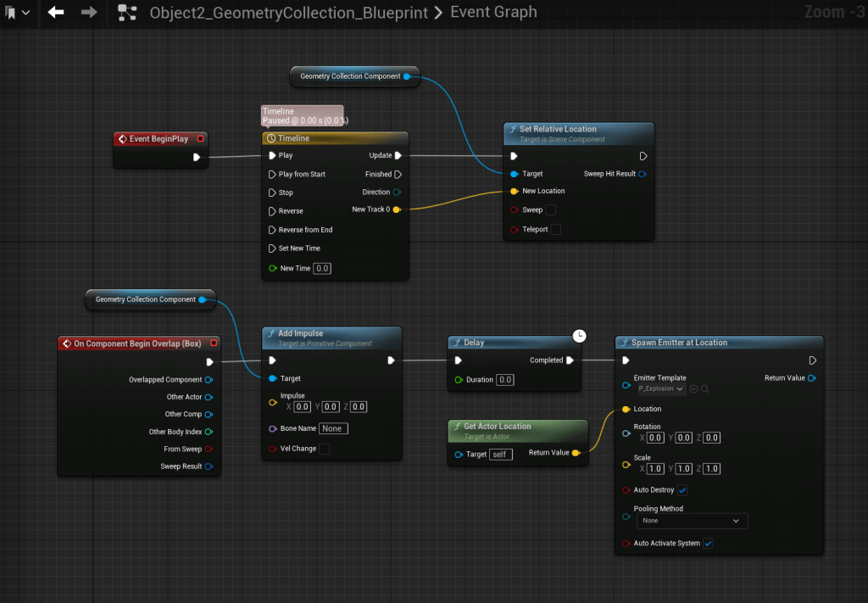Click Object2_GeometryCollection_Blueprint in the breadcrumb
The height and width of the screenshot is (603, 868).
click(287, 13)
